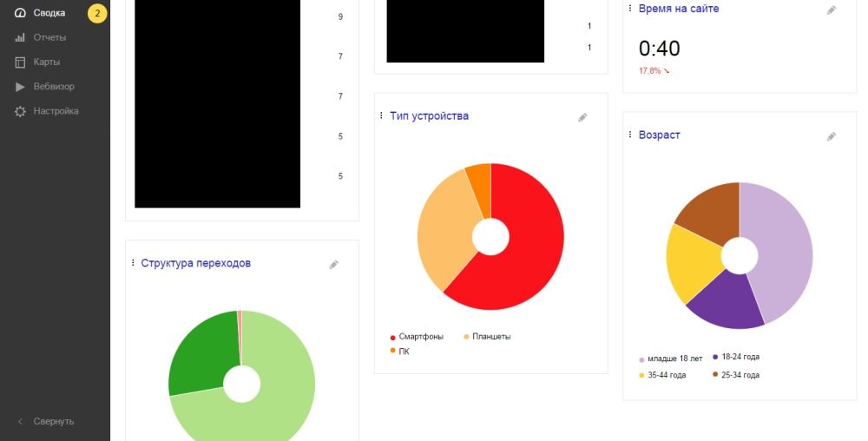The image size is (868, 441).
Task: Edit the Время на сайте widget pencil
Action: 831,10
